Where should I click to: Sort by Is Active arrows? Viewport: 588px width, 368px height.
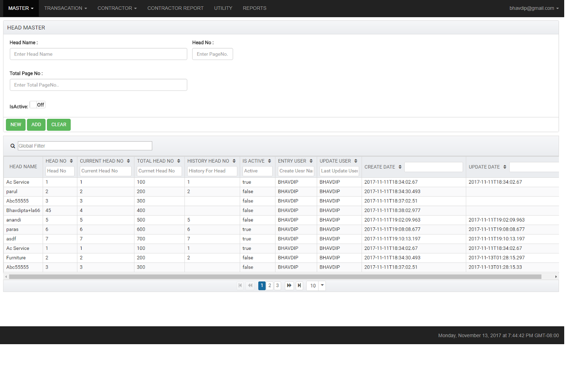[x=269, y=161]
